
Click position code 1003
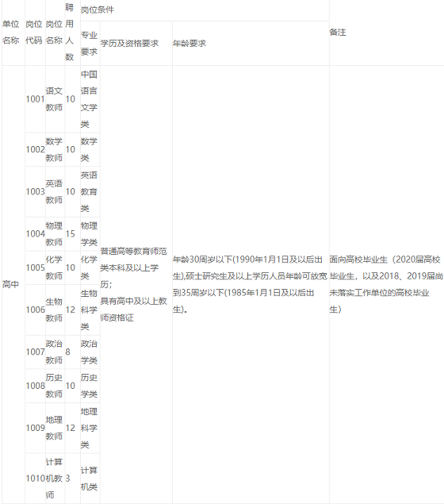(35, 191)
